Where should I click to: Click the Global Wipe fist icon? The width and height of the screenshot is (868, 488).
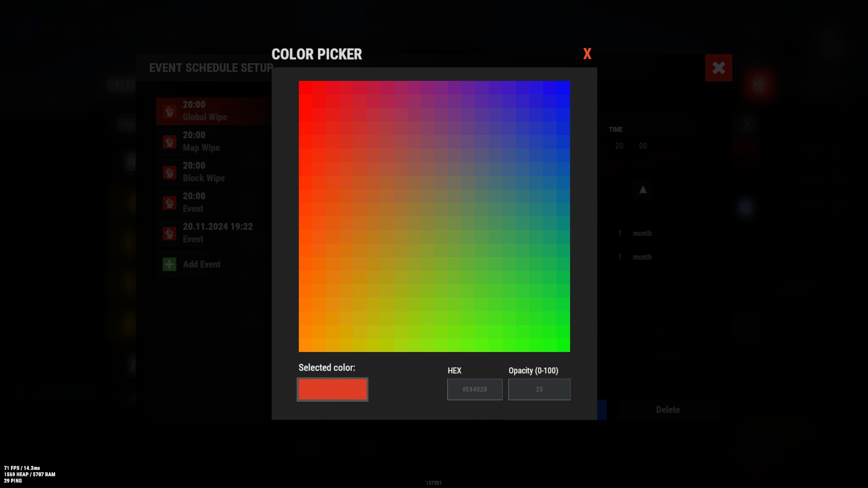(170, 112)
